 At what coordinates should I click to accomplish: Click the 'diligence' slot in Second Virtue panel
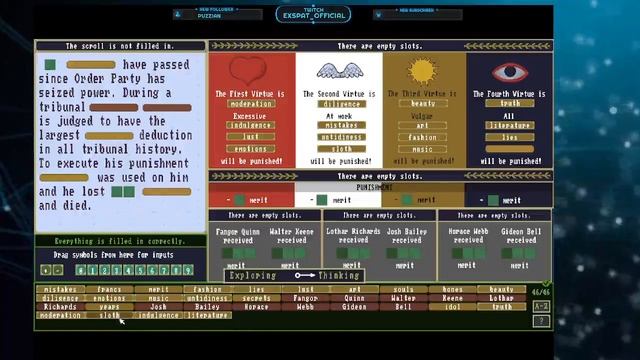342,104
